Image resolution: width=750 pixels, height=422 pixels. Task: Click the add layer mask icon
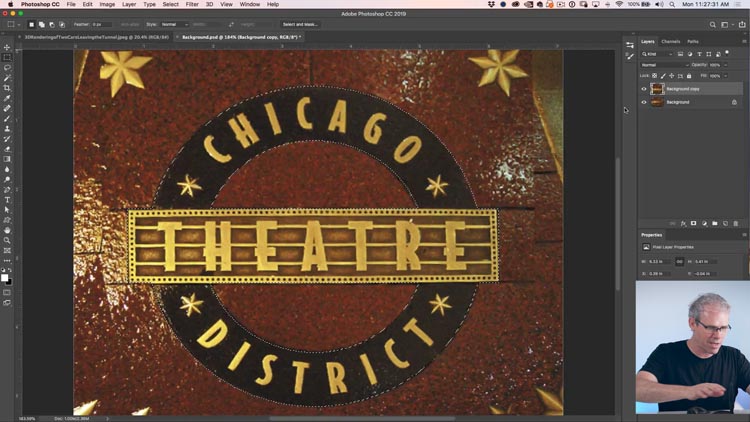(x=694, y=223)
